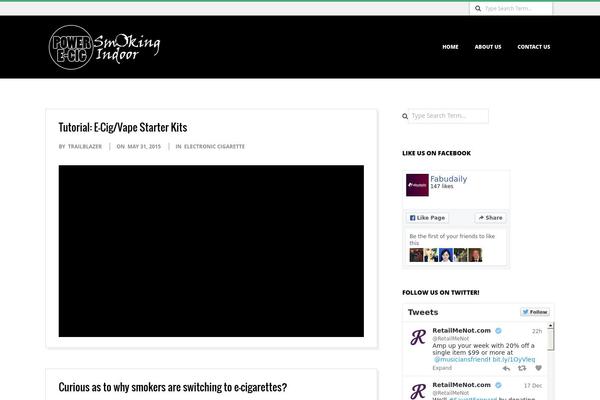Click the RetailMeNot avatar on the 22h tweet
The width and height of the screenshot is (600, 400).
coord(418,337)
